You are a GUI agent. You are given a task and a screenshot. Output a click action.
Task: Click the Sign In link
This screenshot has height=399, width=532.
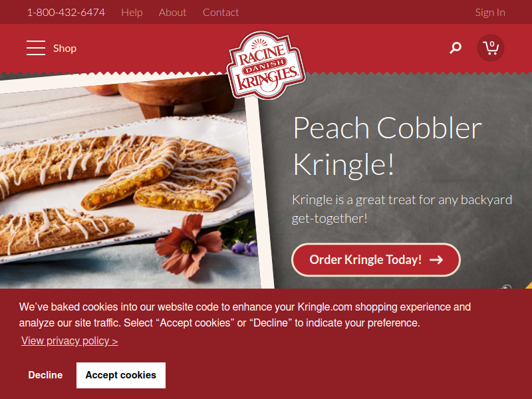[490, 13]
